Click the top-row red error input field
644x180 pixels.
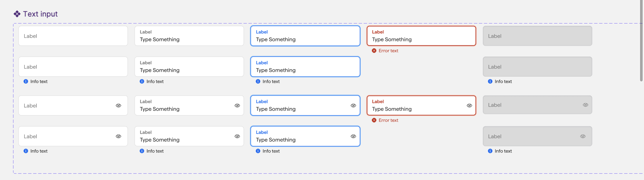pos(421,36)
